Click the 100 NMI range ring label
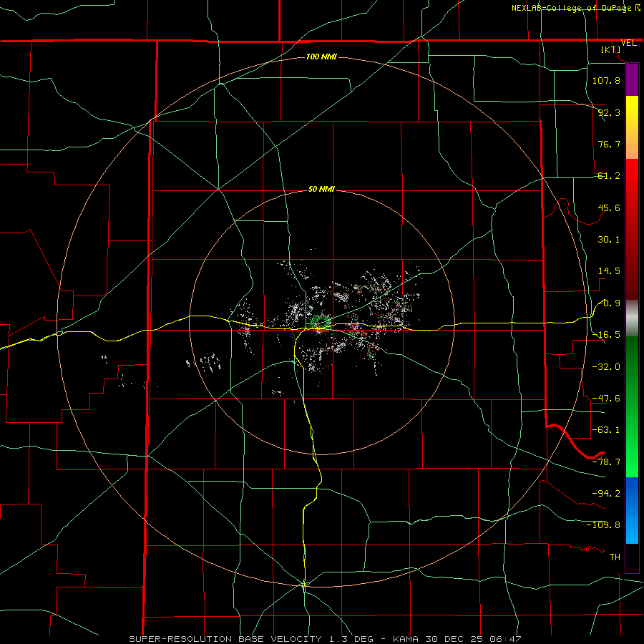This screenshot has width=644, height=644. (321, 57)
